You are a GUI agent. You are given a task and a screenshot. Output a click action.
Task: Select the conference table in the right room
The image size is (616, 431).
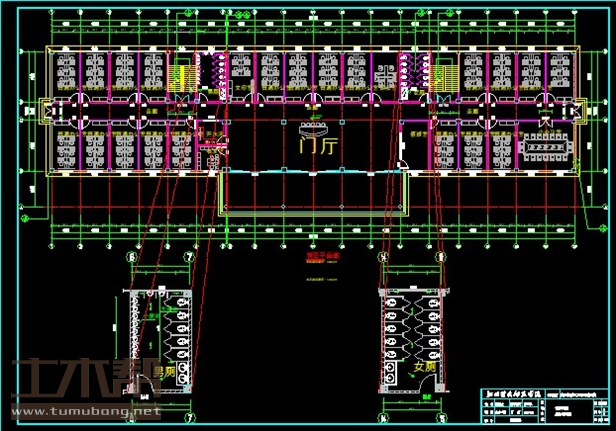[545, 146]
